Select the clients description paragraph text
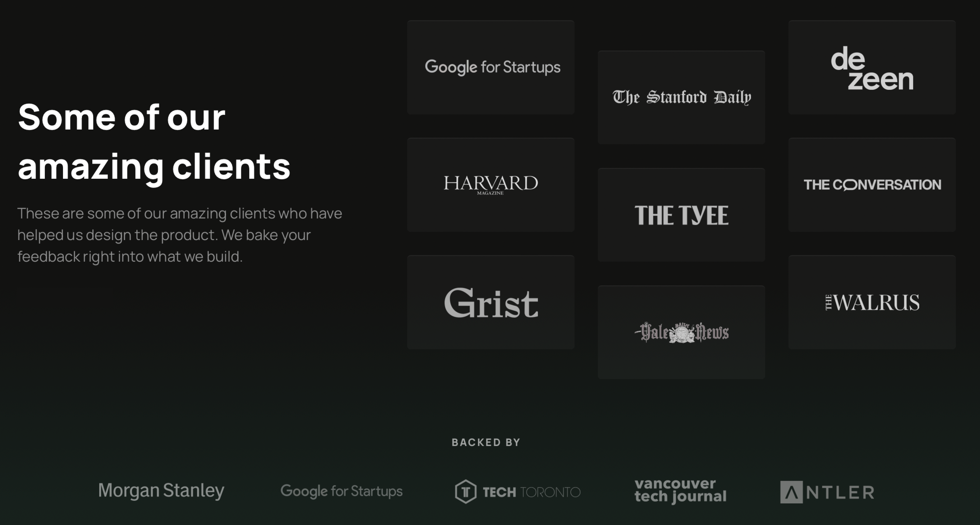The image size is (980, 525). click(180, 235)
